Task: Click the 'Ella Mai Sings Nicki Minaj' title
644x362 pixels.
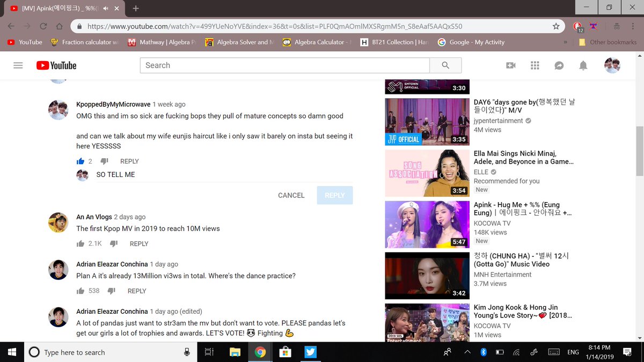Action: [524, 157]
